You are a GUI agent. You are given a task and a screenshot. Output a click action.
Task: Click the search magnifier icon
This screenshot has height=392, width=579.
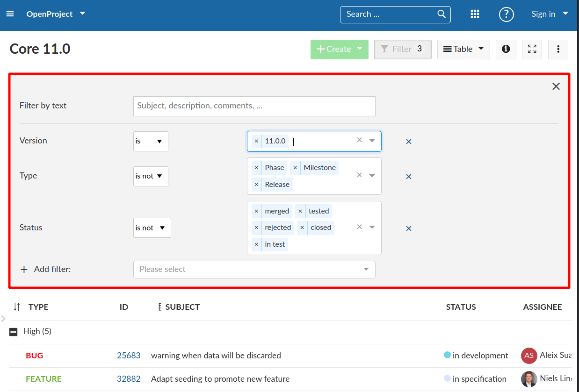tap(441, 14)
